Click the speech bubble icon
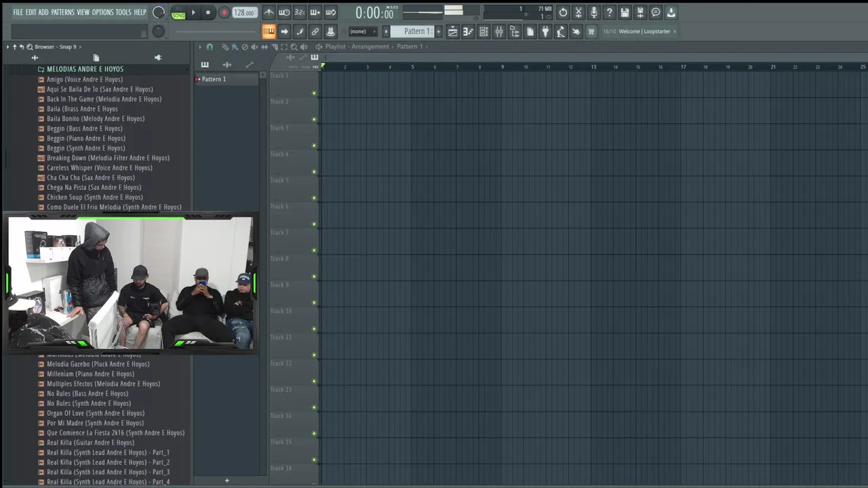The width and height of the screenshot is (868, 488). 656,12
